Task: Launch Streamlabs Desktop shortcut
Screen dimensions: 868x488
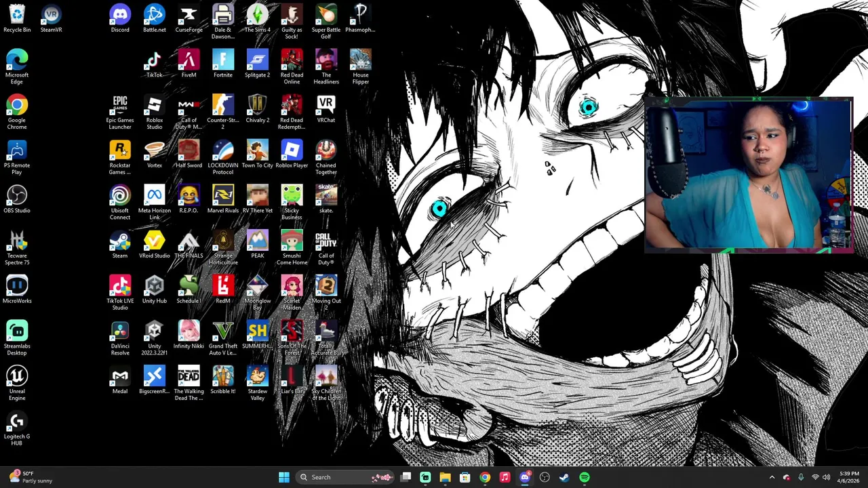Action: click(x=17, y=338)
